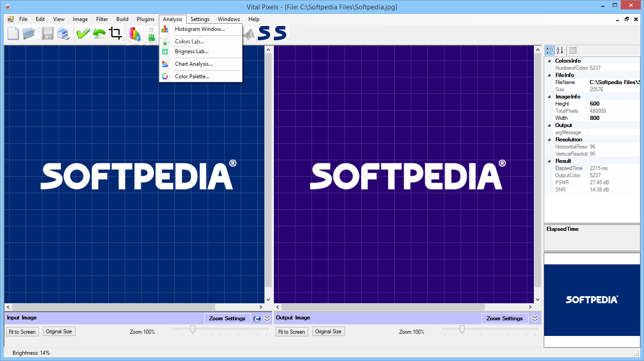Open the View menu
The image size is (644, 361).
click(x=59, y=19)
